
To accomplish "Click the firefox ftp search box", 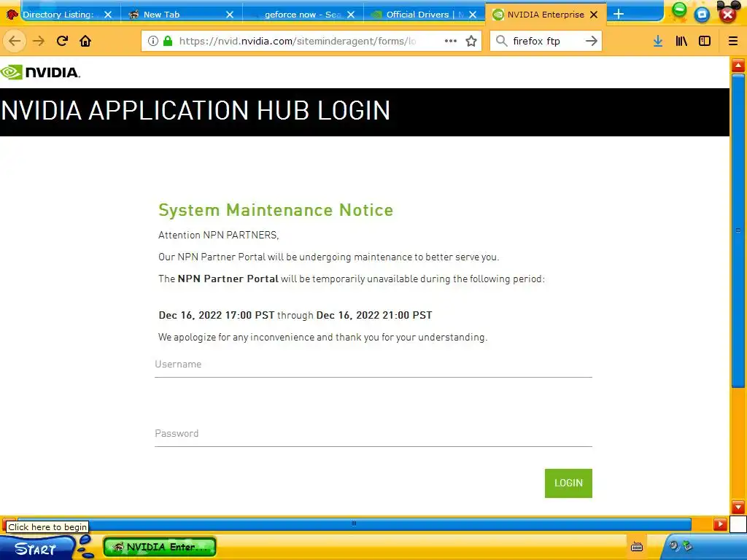I will click(x=546, y=41).
